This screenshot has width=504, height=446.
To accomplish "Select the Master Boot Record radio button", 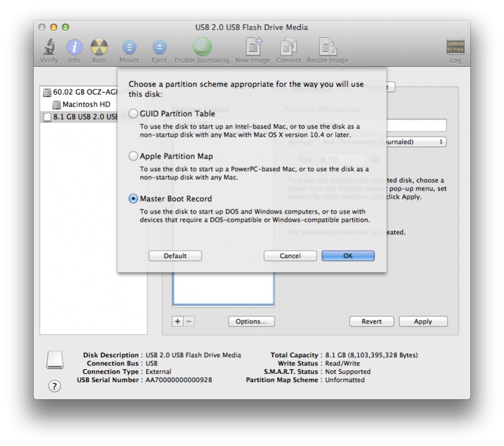I will (134, 199).
